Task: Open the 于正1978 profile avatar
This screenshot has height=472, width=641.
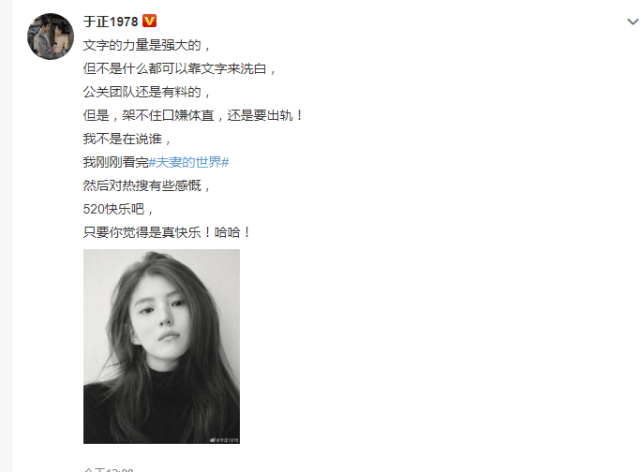Action: [x=50, y=36]
